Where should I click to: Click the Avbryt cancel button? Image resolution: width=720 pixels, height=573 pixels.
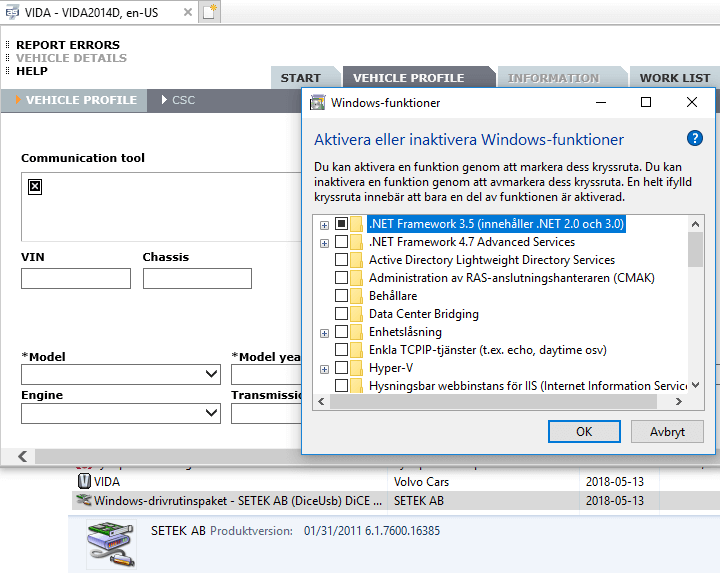[667, 432]
